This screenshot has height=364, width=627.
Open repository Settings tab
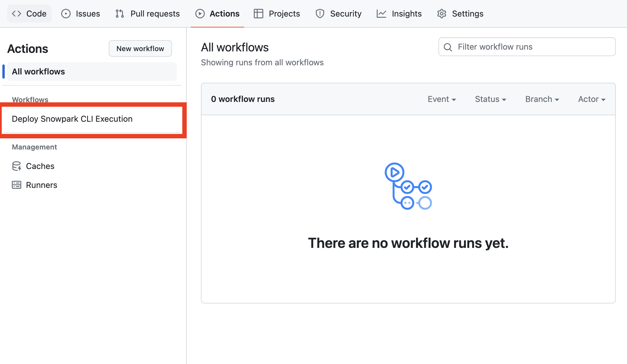[x=460, y=14]
